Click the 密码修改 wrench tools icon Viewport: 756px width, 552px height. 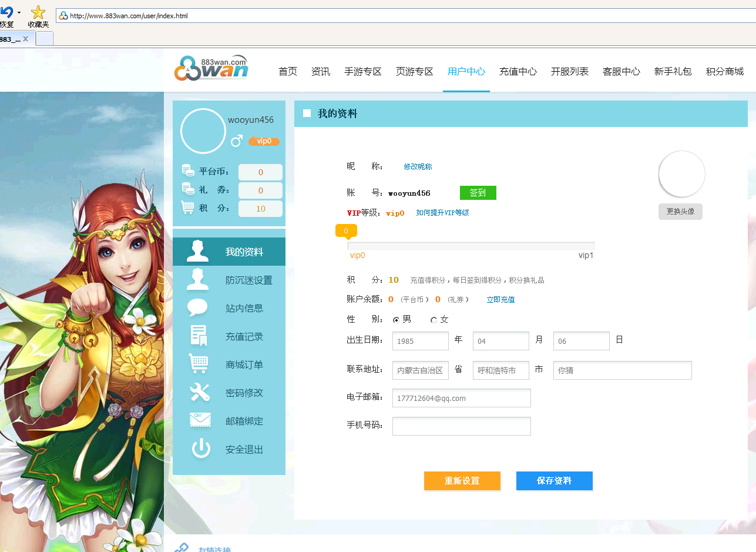tap(200, 392)
